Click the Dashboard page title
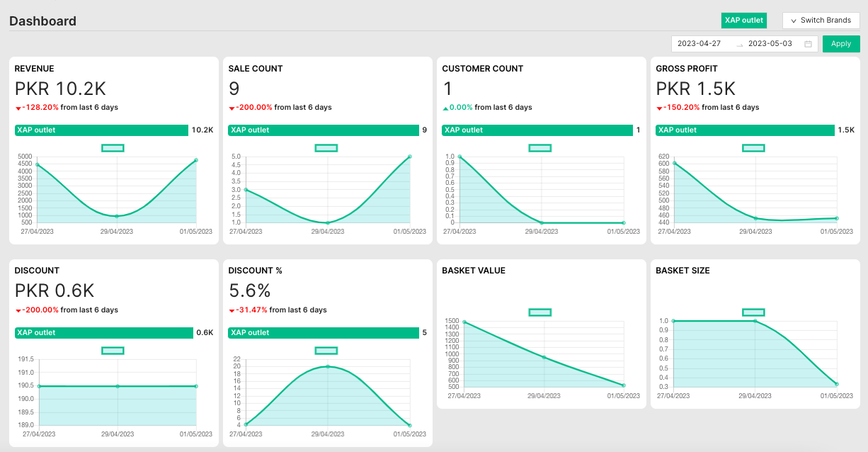The image size is (868, 452). click(42, 21)
